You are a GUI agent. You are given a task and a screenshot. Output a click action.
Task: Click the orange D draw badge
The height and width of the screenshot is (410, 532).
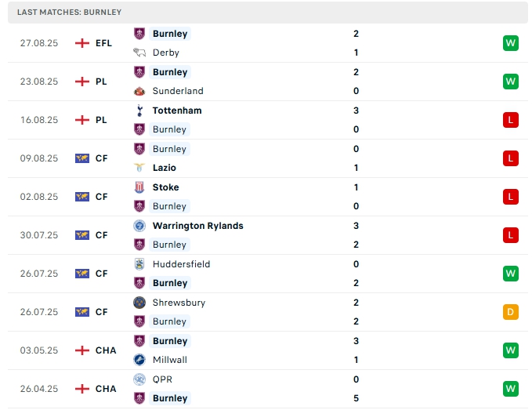(x=511, y=312)
